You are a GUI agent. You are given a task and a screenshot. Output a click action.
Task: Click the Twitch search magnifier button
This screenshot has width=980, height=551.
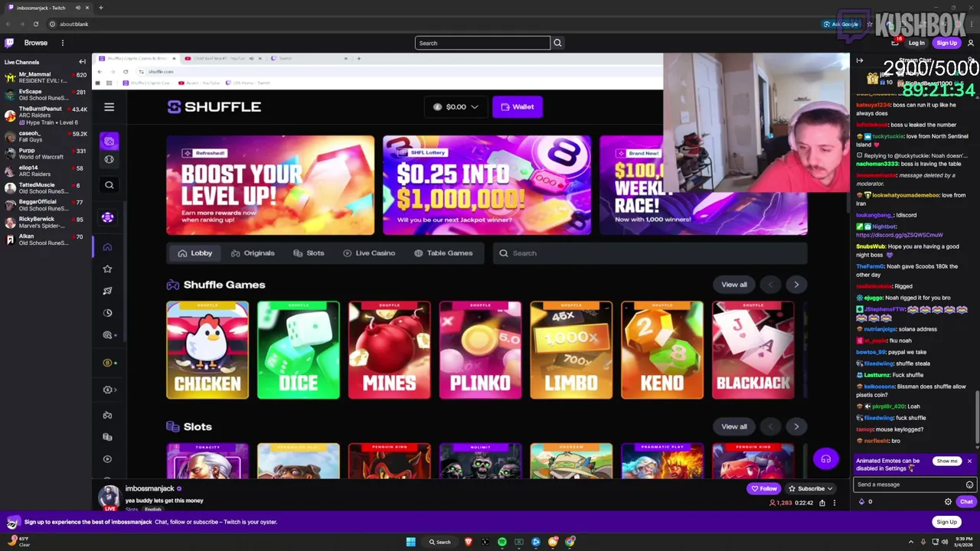tap(557, 43)
